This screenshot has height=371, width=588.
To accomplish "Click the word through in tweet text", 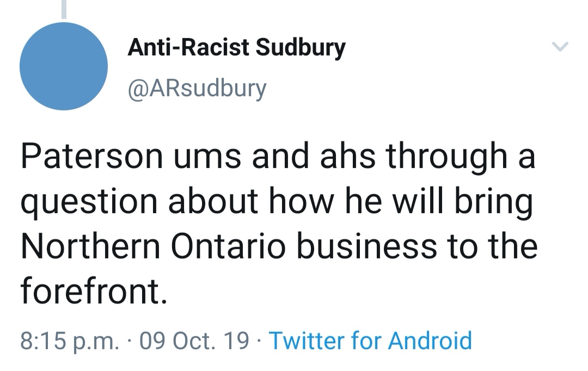I will pos(446,158).
